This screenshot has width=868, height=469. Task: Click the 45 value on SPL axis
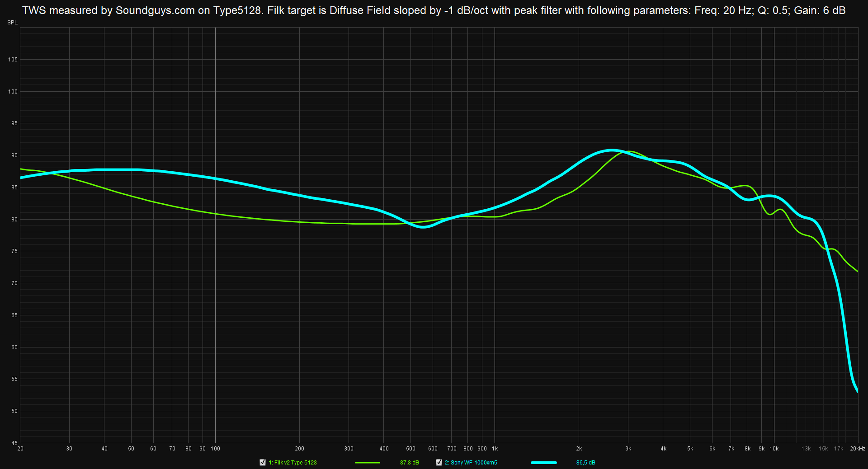click(14, 443)
